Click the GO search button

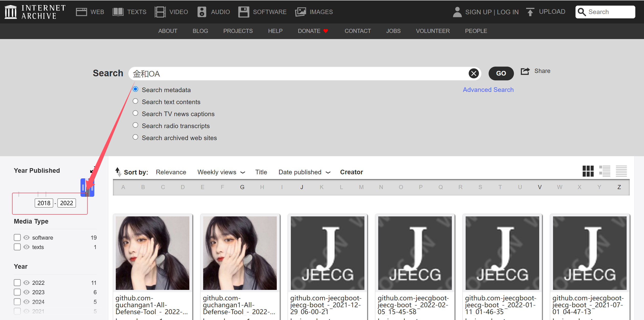pyautogui.click(x=501, y=73)
